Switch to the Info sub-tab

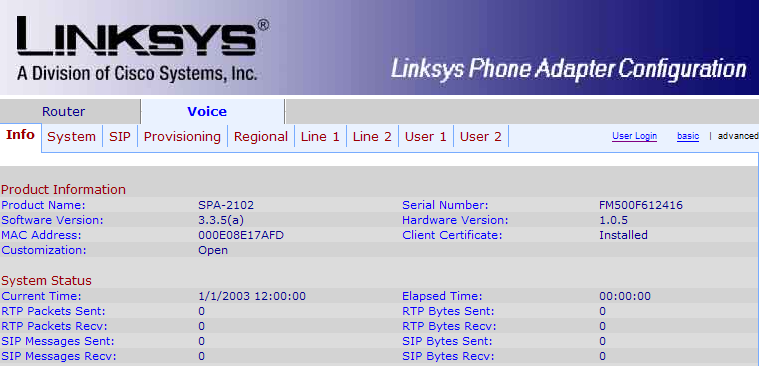click(x=20, y=135)
